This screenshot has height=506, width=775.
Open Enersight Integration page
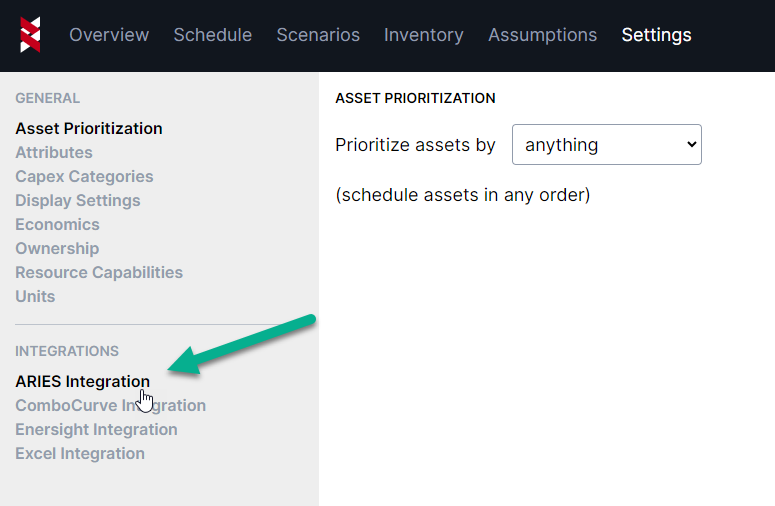coord(96,429)
